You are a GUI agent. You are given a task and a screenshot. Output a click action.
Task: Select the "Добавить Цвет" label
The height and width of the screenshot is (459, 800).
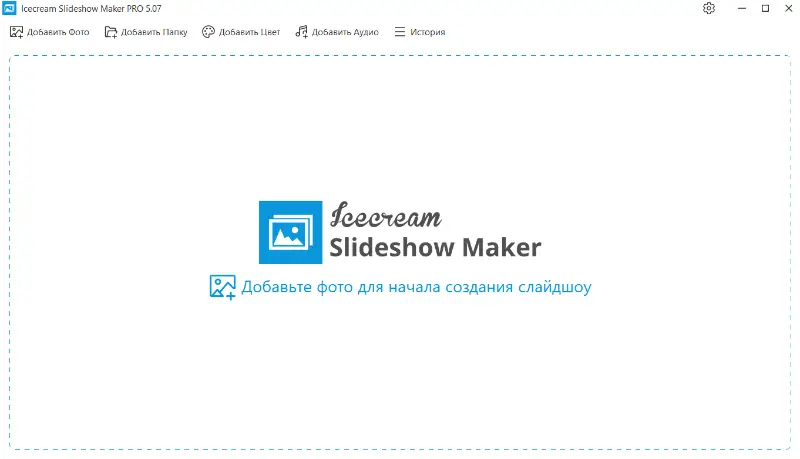[249, 32]
